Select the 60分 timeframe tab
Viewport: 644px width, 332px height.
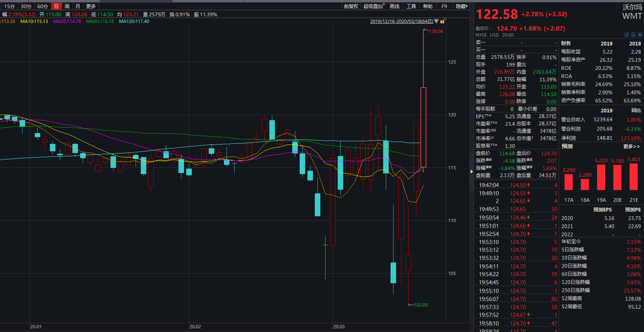pyautogui.click(x=42, y=6)
